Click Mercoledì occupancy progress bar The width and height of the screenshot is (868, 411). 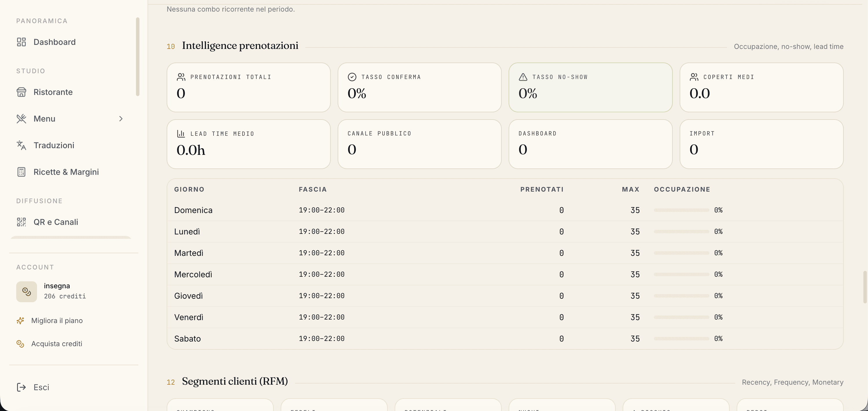pyautogui.click(x=682, y=274)
